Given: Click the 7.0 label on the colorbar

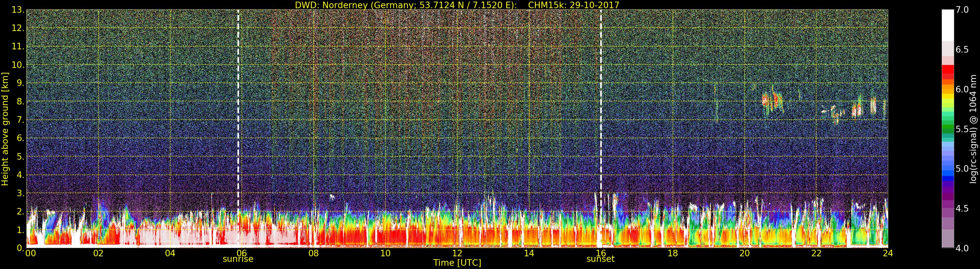Looking at the screenshot, I should tap(962, 10).
